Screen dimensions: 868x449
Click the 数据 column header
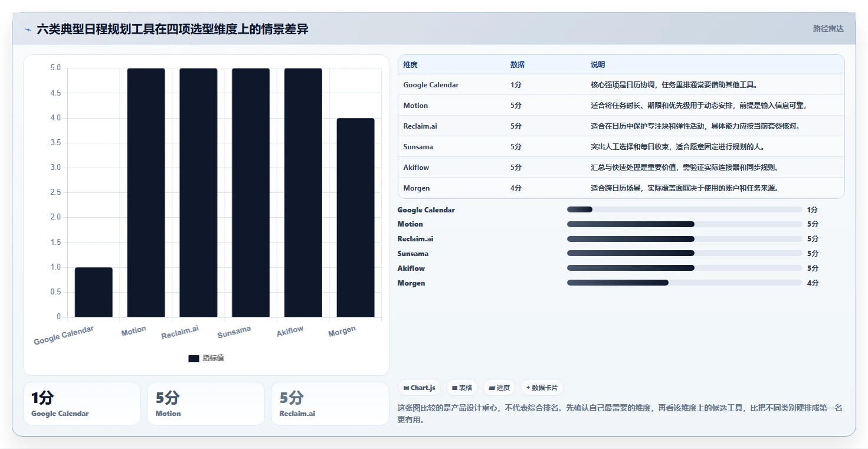[517, 64]
